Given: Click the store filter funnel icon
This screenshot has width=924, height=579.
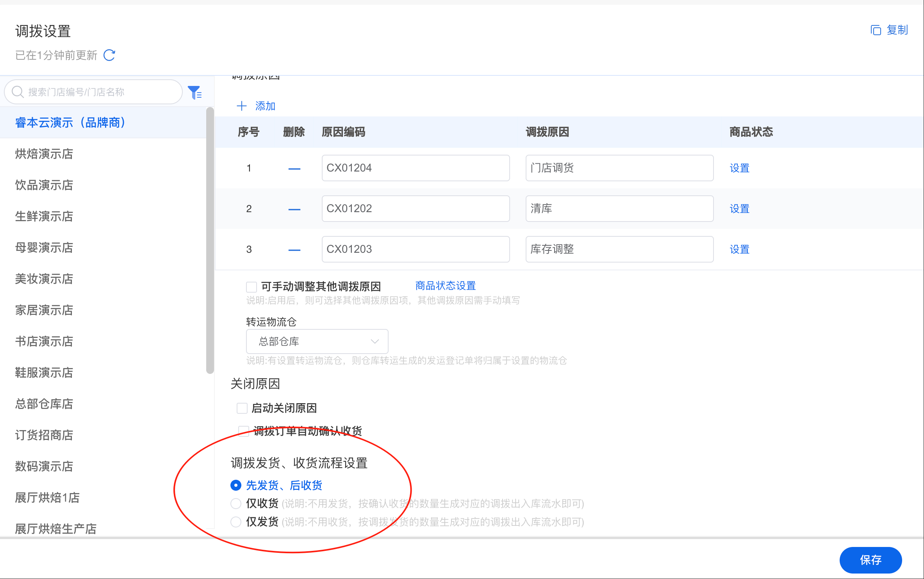Looking at the screenshot, I should [x=194, y=93].
